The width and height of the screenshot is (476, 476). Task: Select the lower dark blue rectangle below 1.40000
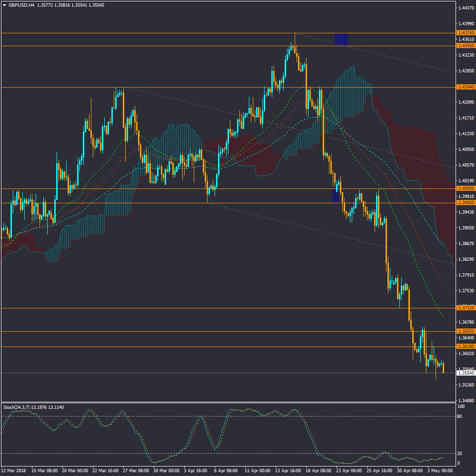(336, 196)
